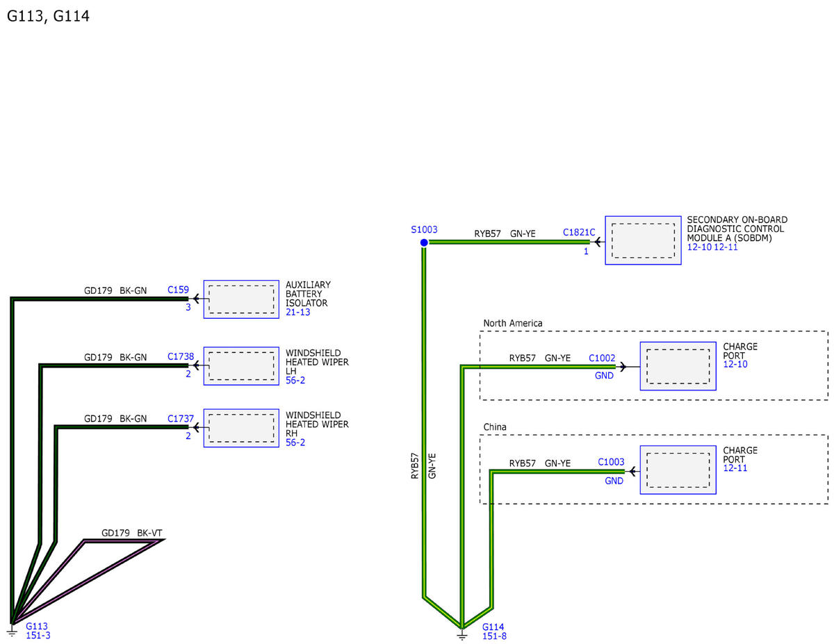Open connector C1738 link
The width and height of the screenshot is (834, 644).
pyautogui.click(x=180, y=356)
